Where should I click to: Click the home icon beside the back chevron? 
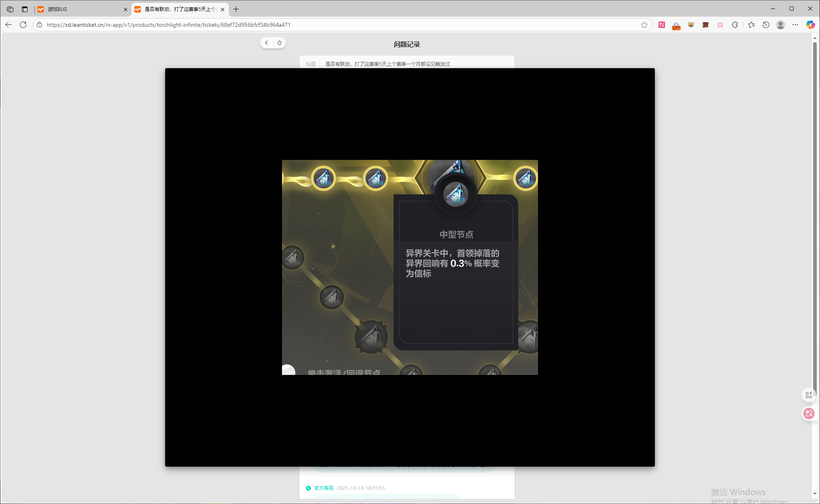(x=280, y=43)
